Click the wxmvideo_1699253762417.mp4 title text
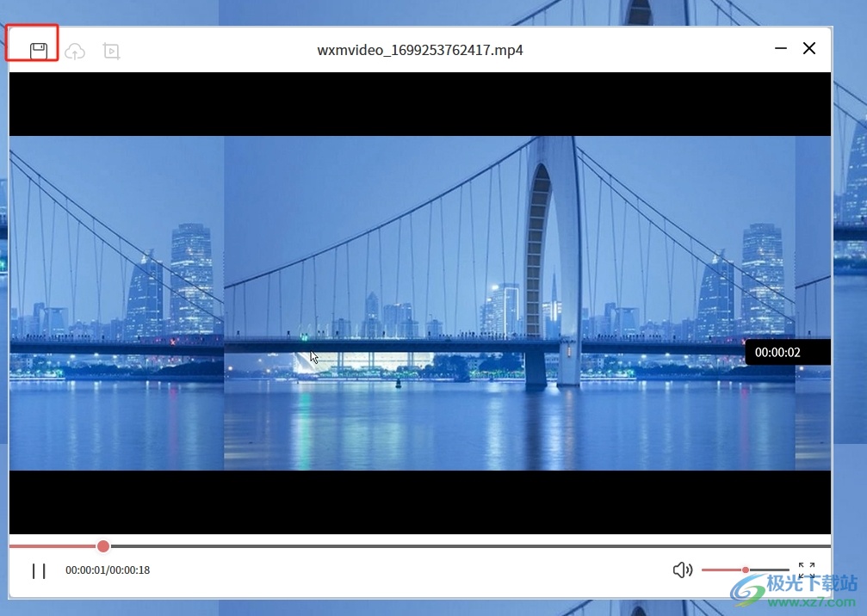 point(420,50)
